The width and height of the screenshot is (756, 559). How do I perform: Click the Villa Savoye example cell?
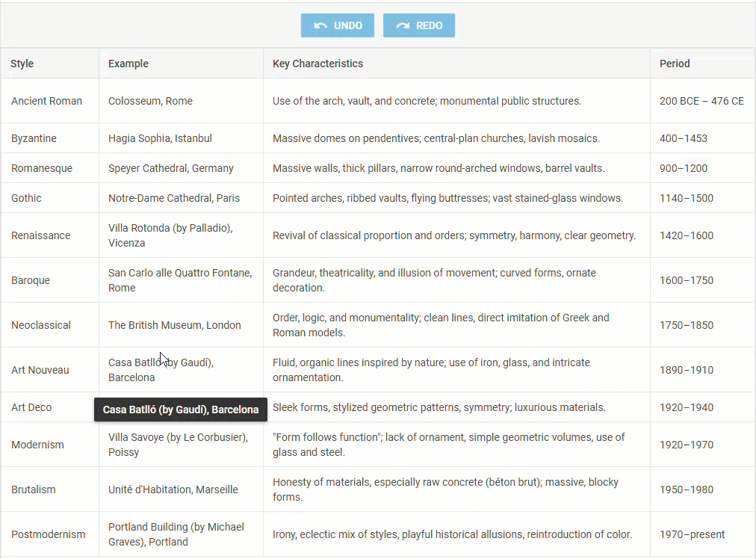click(178, 445)
